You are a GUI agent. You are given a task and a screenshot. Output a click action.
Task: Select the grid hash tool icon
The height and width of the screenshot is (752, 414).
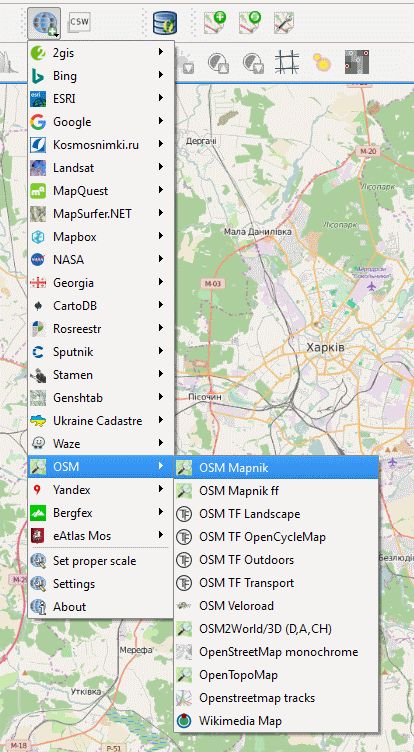tap(287, 62)
